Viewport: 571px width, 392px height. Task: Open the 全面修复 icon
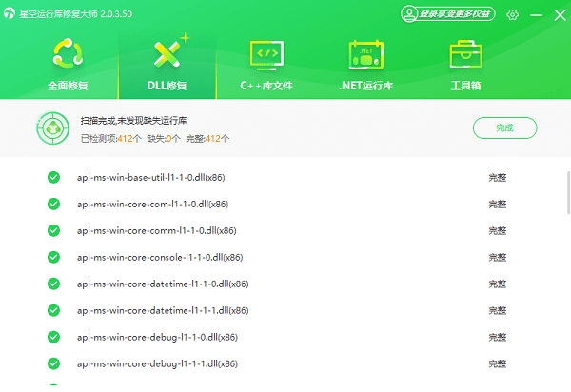pos(68,53)
